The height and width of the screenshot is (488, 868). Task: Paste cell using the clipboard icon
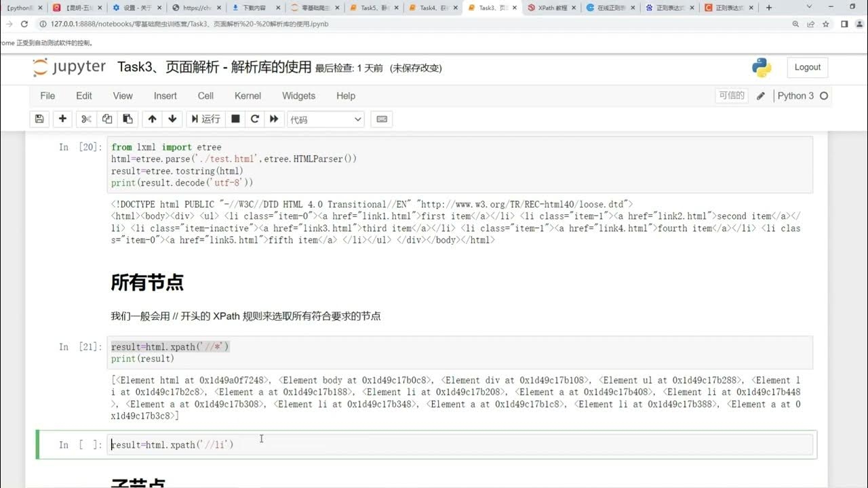[128, 119]
